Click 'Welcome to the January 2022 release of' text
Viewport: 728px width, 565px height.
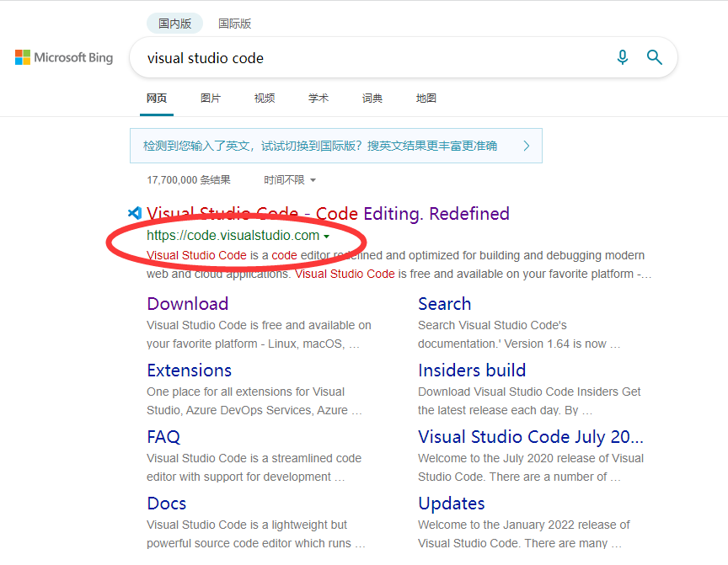(524, 525)
